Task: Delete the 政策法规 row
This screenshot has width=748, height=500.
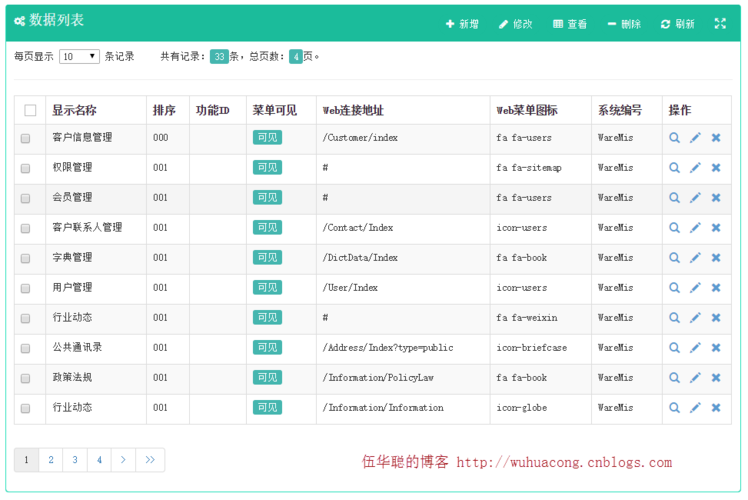Action: pyautogui.click(x=716, y=377)
